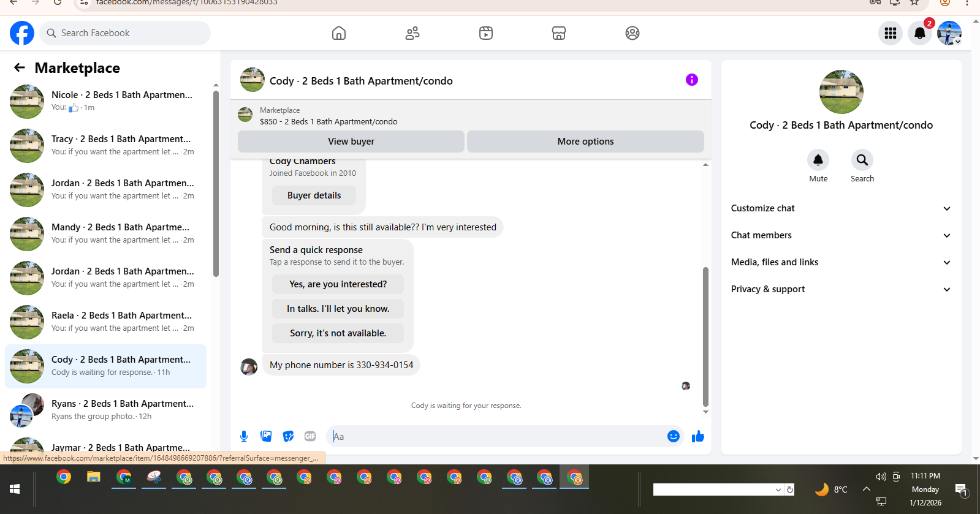Click the chat header title Cody · 2 Beds
980x514 pixels.
[x=361, y=81]
